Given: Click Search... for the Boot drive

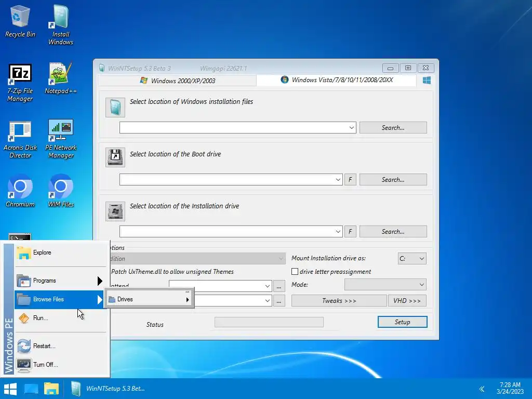Looking at the screenshot, I should click(393, 180).
